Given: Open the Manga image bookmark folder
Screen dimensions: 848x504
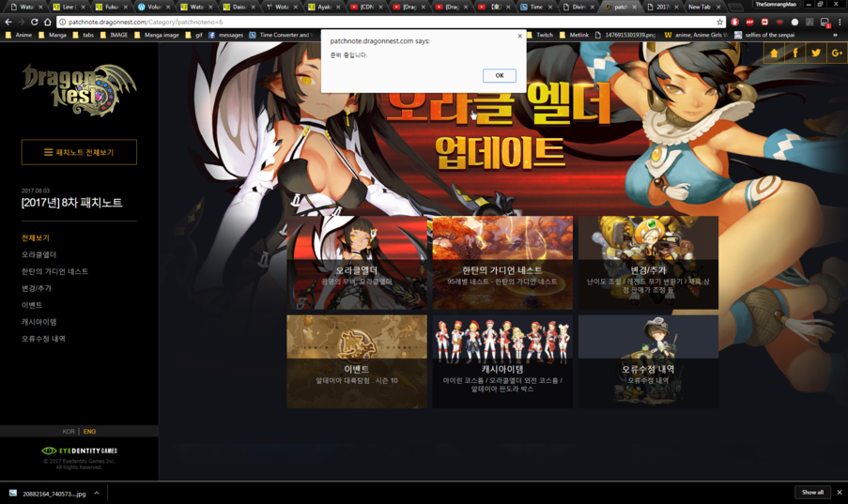Looking at the screenshot, I should pos(156,35).
